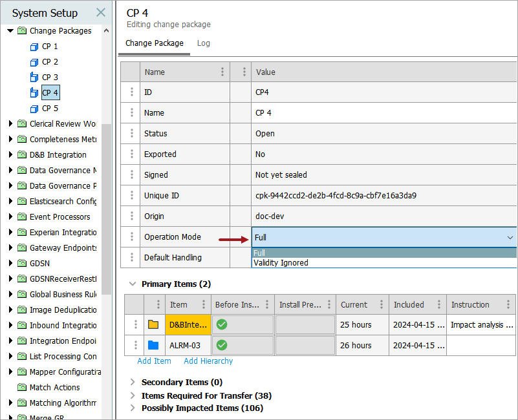Collapse the Change Packages tree node

10,31
